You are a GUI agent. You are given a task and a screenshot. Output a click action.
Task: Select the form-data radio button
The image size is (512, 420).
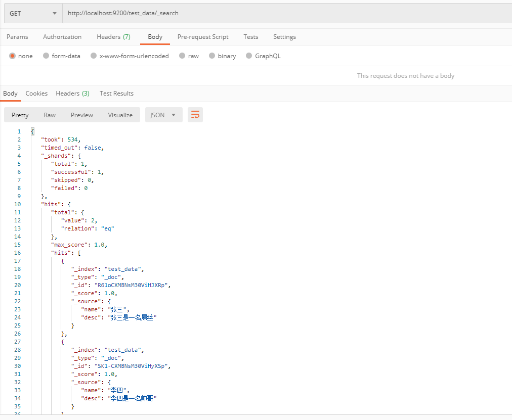(x=46, y=56)
